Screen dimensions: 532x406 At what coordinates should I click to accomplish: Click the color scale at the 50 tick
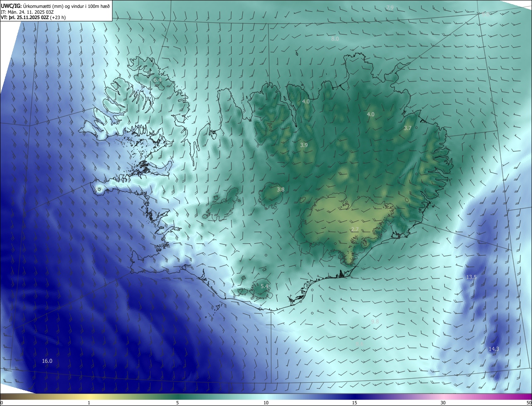529,403
